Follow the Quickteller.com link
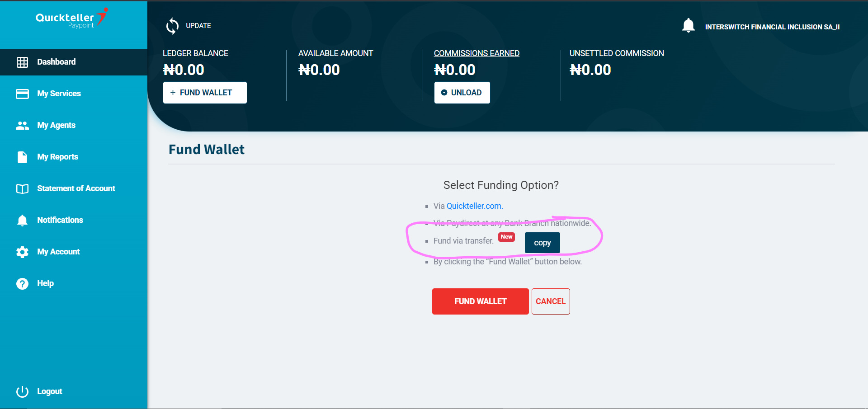The width and height of the screenshot is (868, 409). [x=474, y=206]
